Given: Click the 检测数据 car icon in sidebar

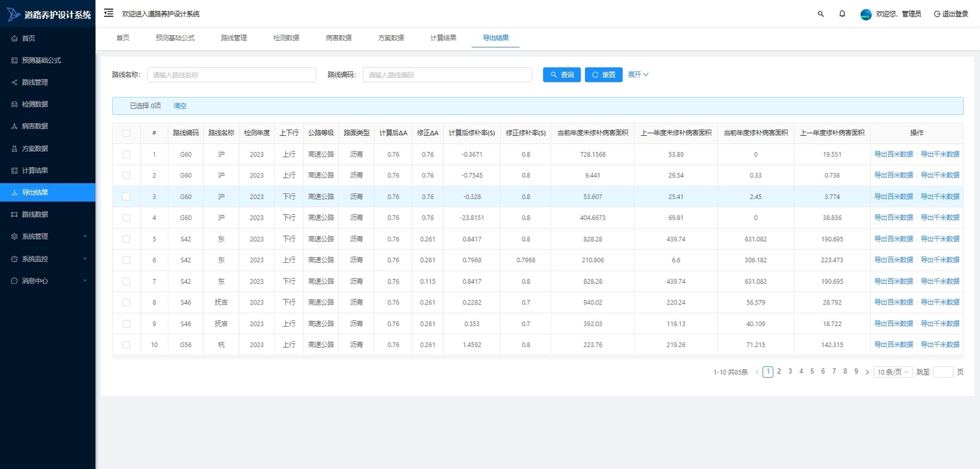Looking at the screenshot, I should click(15, 104).
